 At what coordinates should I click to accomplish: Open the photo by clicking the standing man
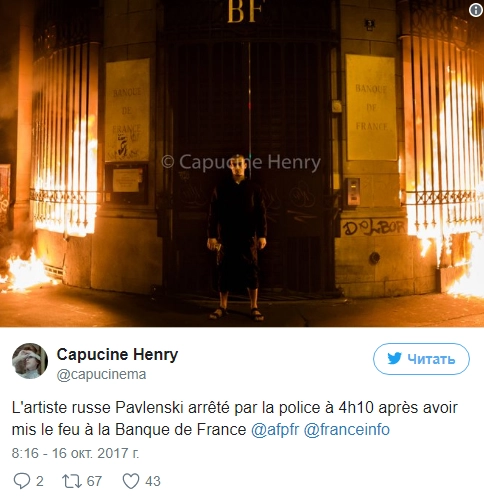237,237
